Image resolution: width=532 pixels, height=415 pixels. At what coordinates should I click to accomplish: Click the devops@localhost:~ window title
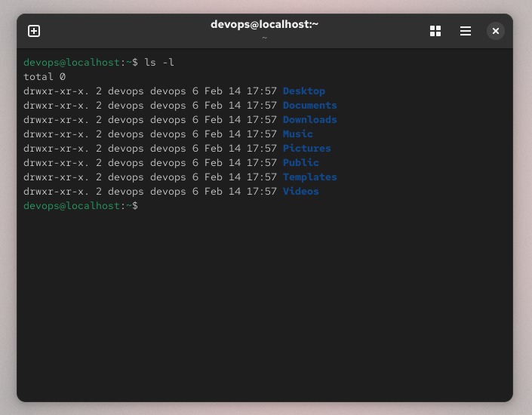(x=264, y=25)
